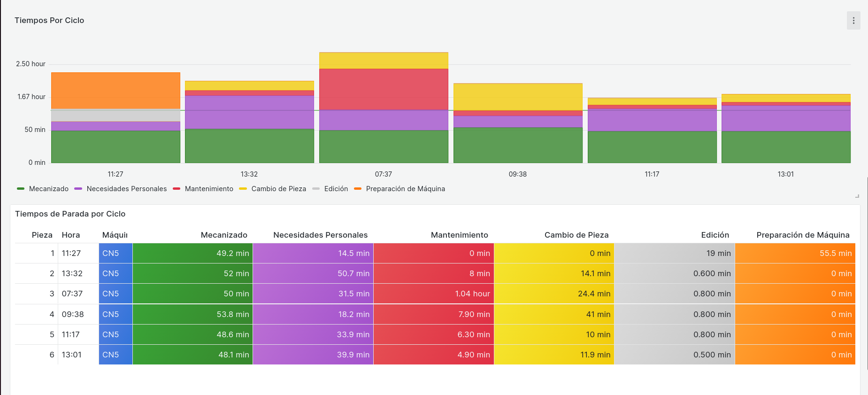Open Tiempos de Parada por Ciclo title
Image resolution: width=868 pixels, height=395 pixels.
pos(70,214)
